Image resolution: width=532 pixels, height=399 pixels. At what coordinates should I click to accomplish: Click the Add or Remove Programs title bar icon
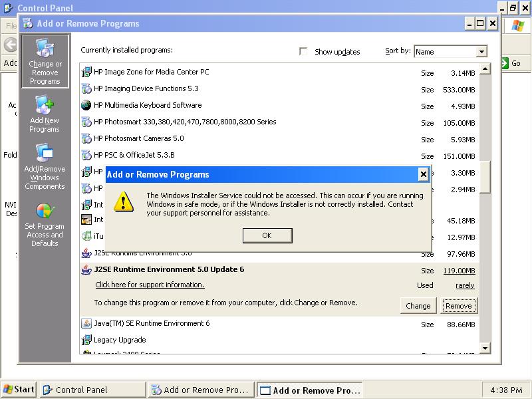tap(28, 23)
